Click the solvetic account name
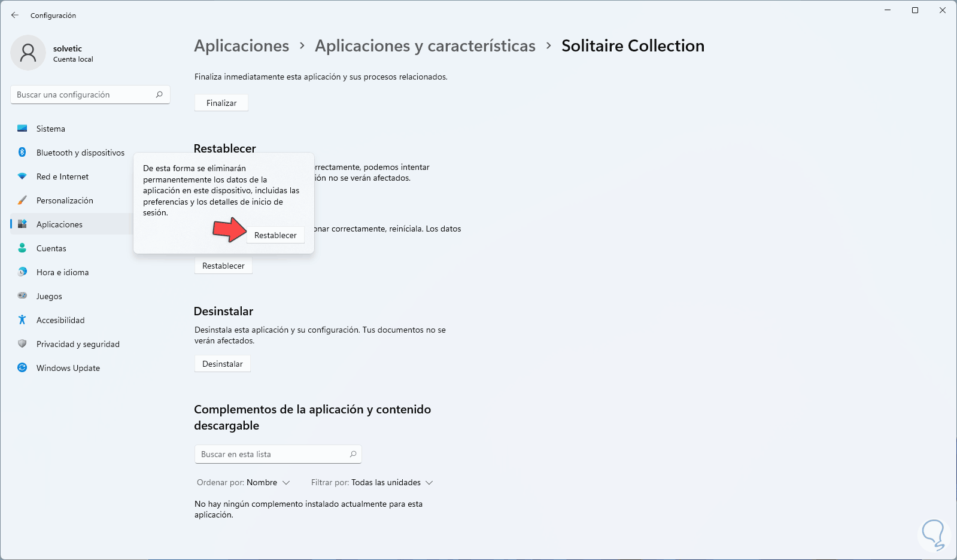This screenshot has width=957, height=560. (68, 48)
